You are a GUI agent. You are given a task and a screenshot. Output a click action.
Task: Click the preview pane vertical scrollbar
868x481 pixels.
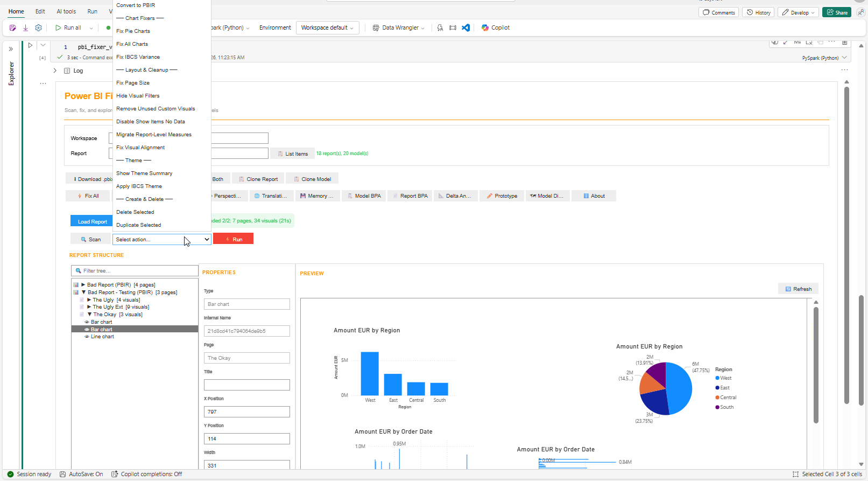pos(816,364)
